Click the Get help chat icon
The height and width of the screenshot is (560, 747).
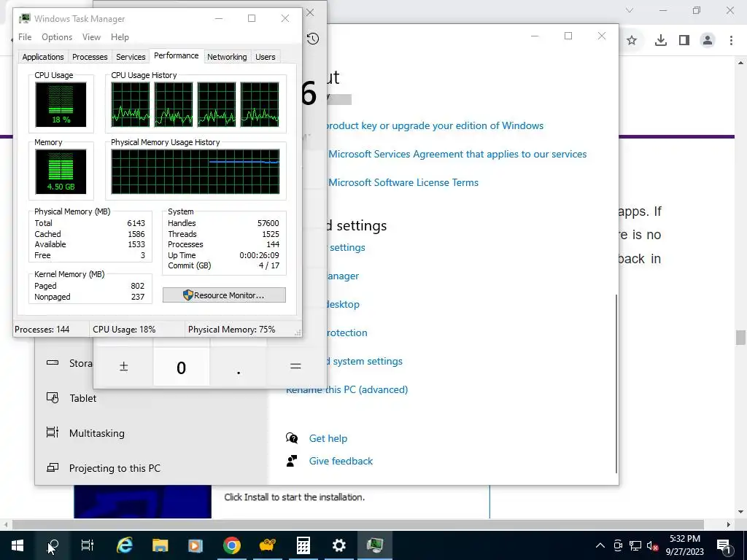point(292,438)
